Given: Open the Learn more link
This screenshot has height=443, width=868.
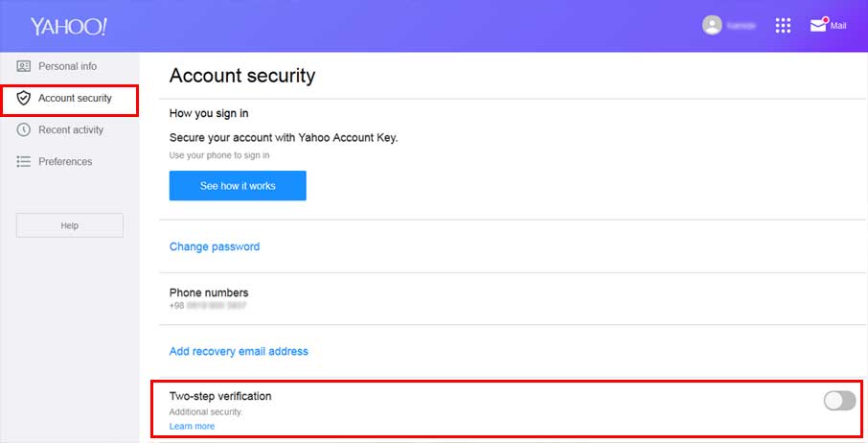Looking at the screenshot, I should [192, 426].
